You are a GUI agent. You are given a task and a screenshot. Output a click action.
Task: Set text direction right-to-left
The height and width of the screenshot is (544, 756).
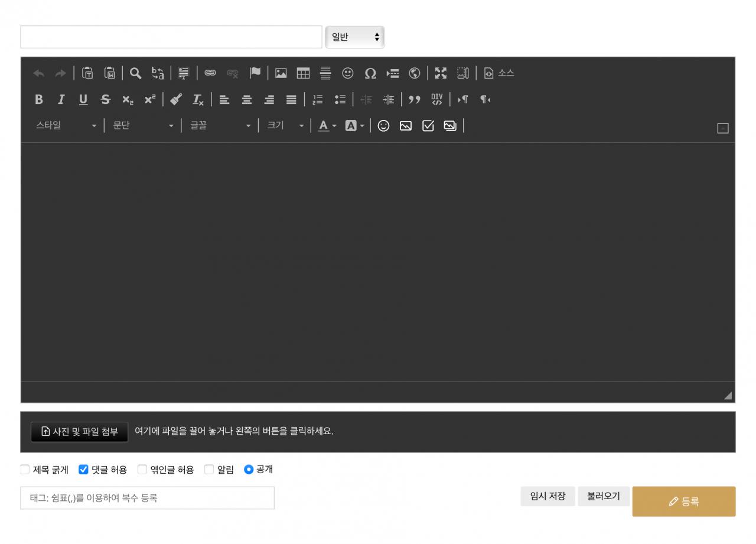485,99
